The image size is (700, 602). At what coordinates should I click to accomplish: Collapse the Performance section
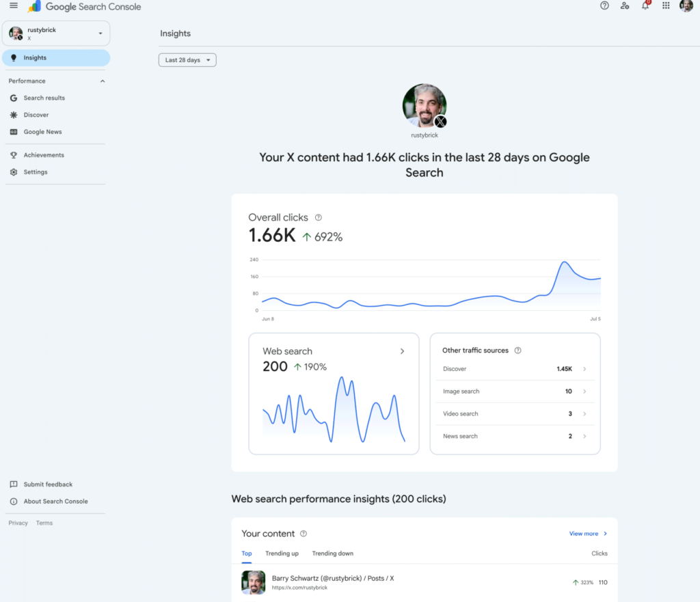coord(103,81)
